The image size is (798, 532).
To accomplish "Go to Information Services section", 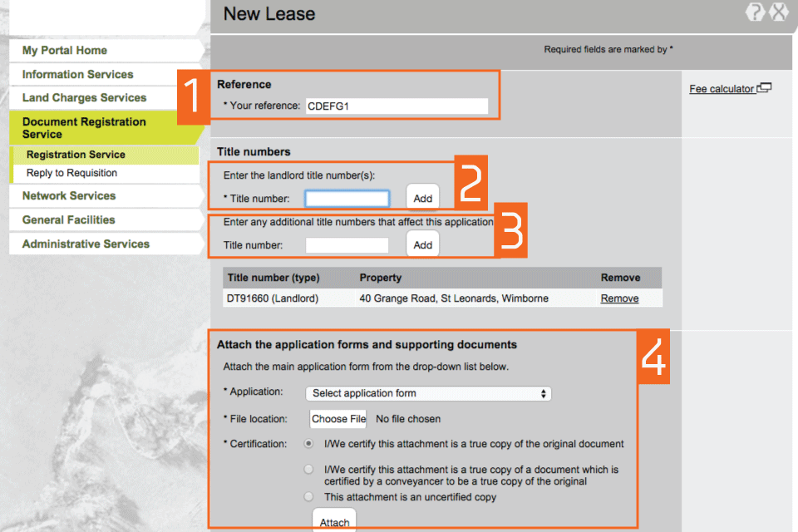I will coord(77,74).
